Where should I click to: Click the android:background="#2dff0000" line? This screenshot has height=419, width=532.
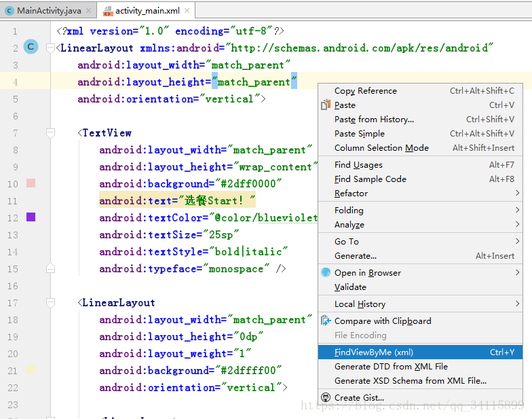tap(190, 183)
